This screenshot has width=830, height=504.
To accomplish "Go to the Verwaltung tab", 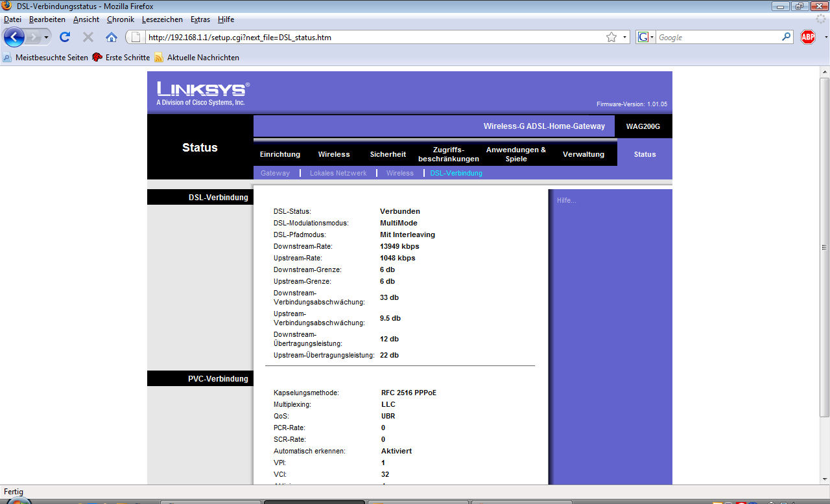I will pyautogui.click(x=583, y=154).
